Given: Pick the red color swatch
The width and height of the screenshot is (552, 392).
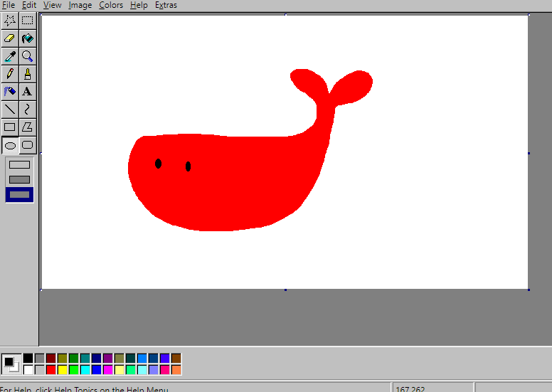Looking at the screenshot, I should point(51,370).
